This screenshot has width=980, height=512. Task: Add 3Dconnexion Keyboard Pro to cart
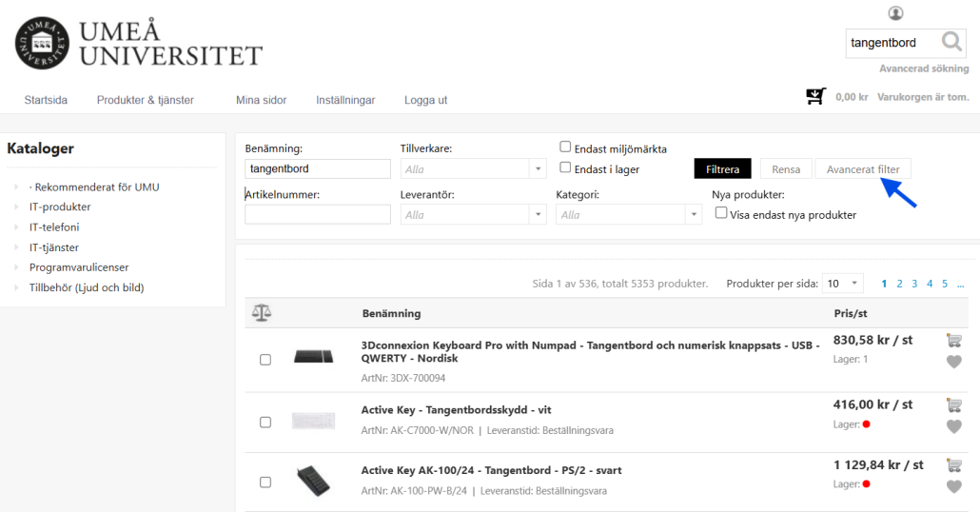click(953, 341)
